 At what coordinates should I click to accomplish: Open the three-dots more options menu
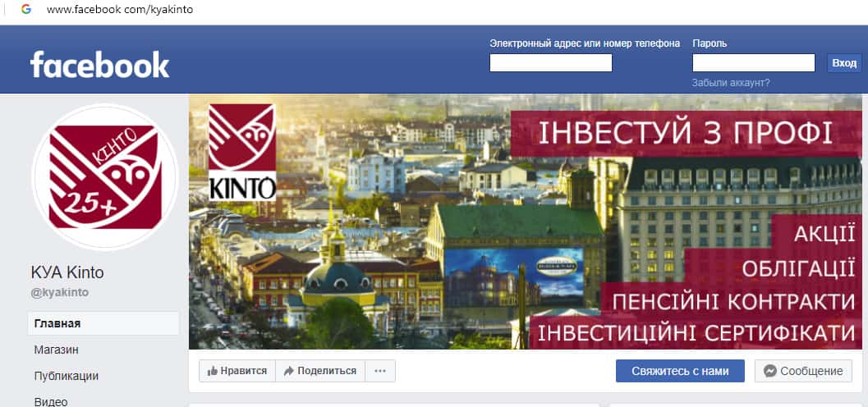[x=379, y=371]
